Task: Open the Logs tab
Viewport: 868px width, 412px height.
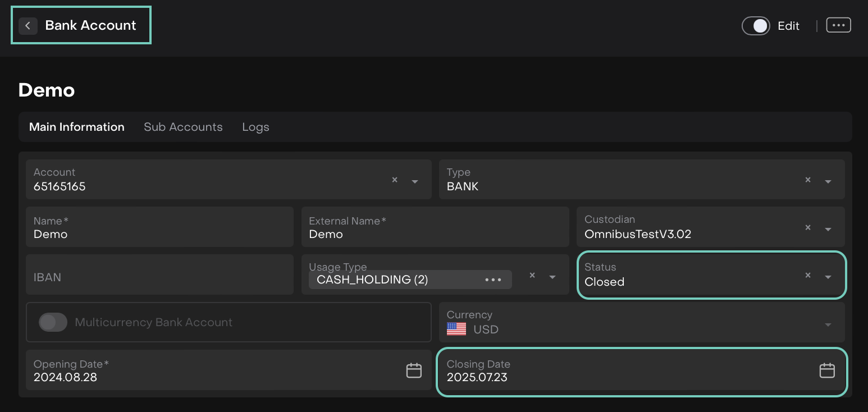Action: click(x=255, y=127)
